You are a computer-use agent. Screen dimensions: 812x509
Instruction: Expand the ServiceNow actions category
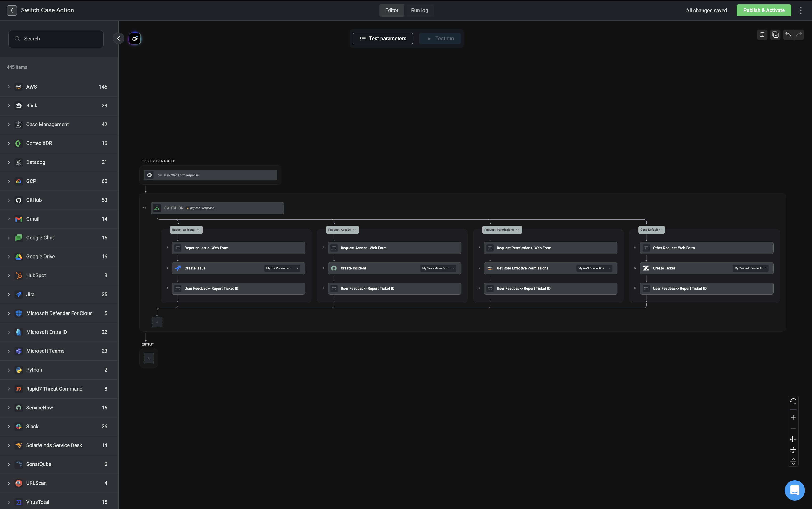[x=9, y=407]
